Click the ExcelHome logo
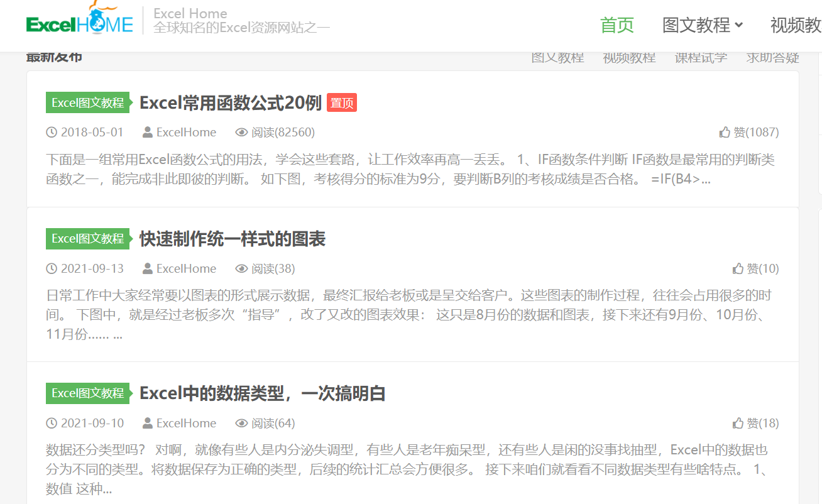 click(80, 19)
